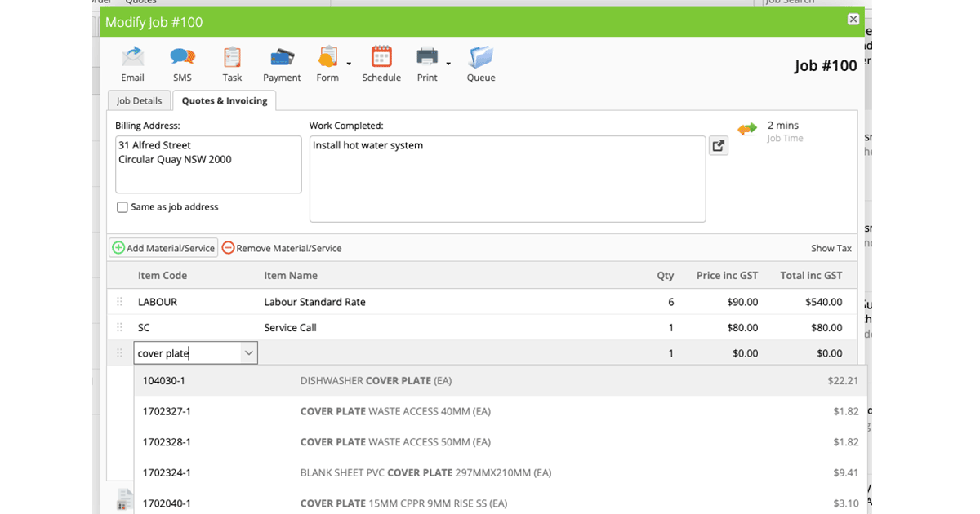Click into the cover plate search field

coord(187,353)
